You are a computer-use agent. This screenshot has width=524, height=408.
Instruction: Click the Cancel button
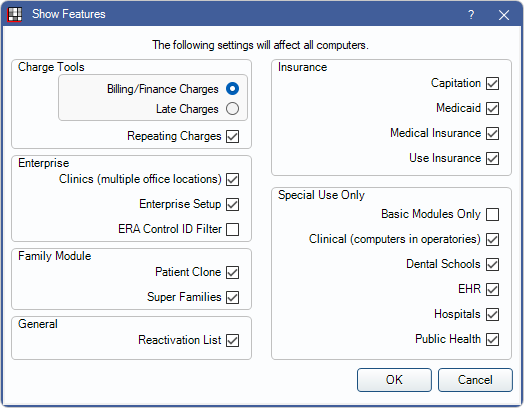click(x=475, y=380)
